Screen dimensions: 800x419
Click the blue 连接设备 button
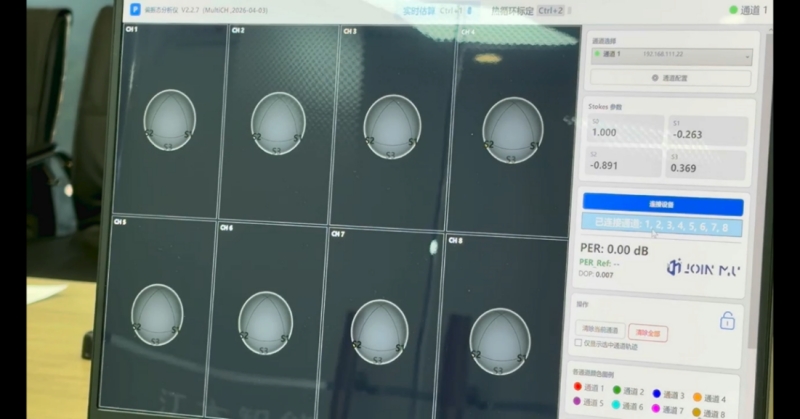[x=663, y=204]
